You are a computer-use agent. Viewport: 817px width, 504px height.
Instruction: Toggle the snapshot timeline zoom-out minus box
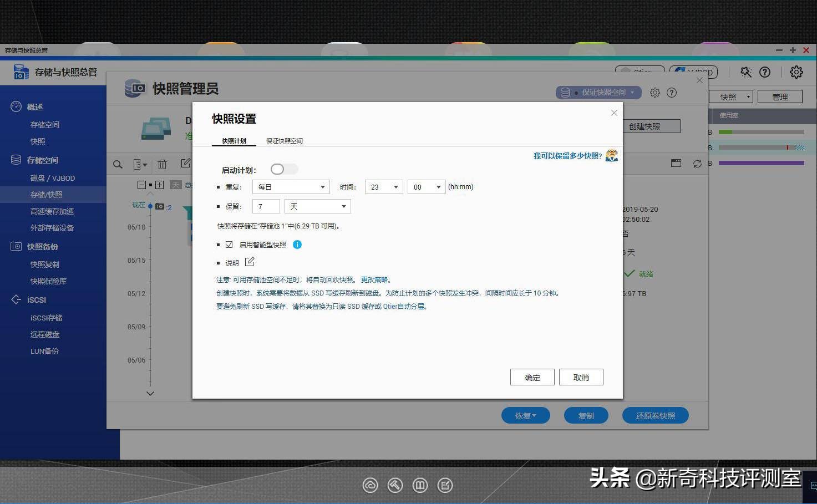(142, 185)
